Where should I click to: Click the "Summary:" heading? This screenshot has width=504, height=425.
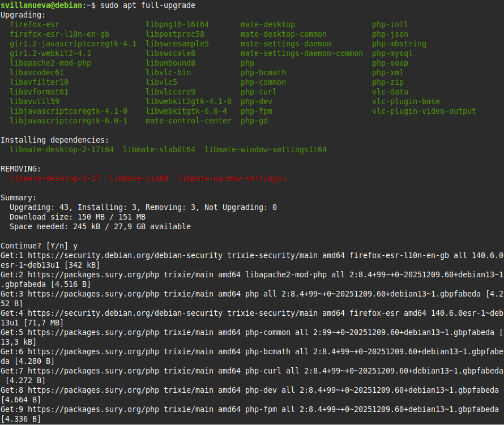(19, 198)
